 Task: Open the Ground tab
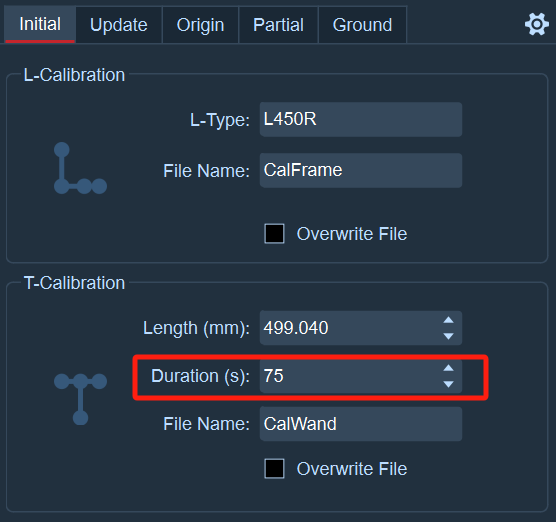click(x=362, y=24)
